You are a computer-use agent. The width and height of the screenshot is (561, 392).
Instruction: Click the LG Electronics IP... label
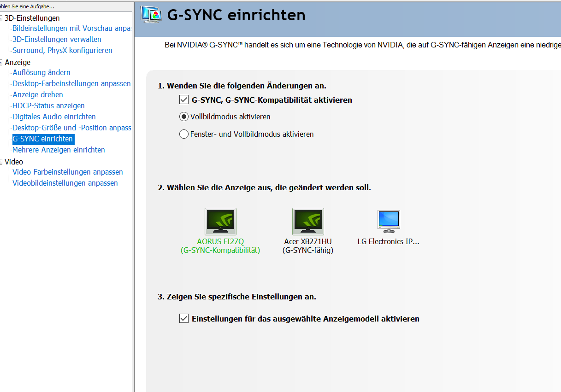389,241
